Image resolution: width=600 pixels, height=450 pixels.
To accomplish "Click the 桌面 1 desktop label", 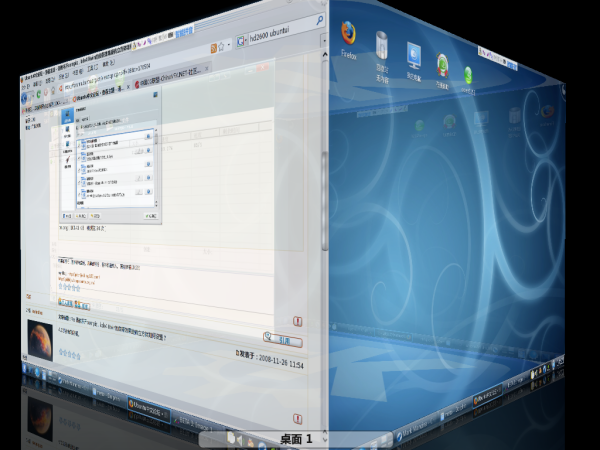I will pyautogui.click(x=296, y=439).
